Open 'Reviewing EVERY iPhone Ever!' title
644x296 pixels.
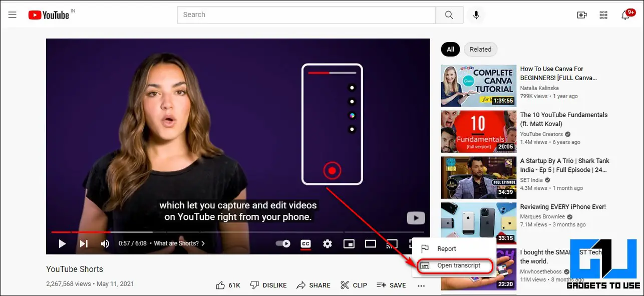pos(563,207)
